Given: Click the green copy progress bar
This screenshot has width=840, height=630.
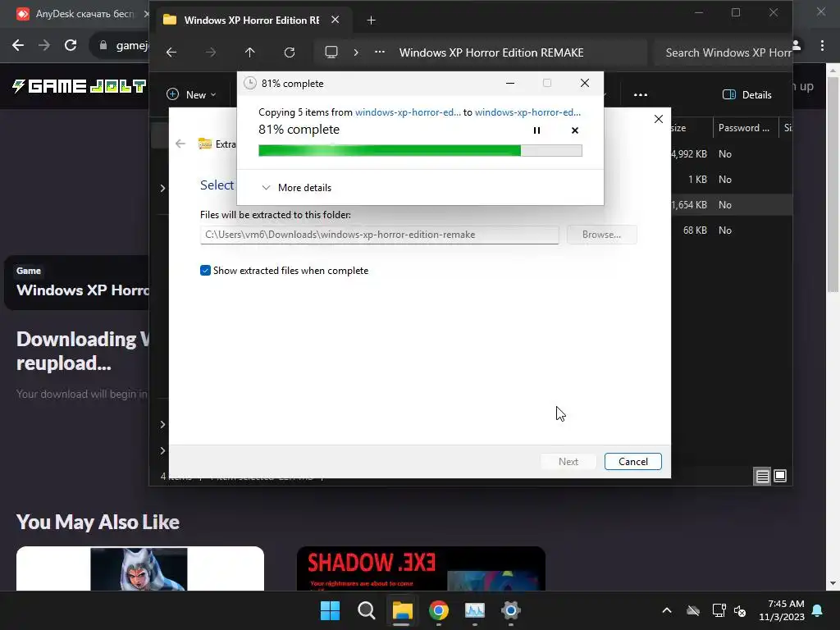Looking at the screenshot, I should click(420, 151).
